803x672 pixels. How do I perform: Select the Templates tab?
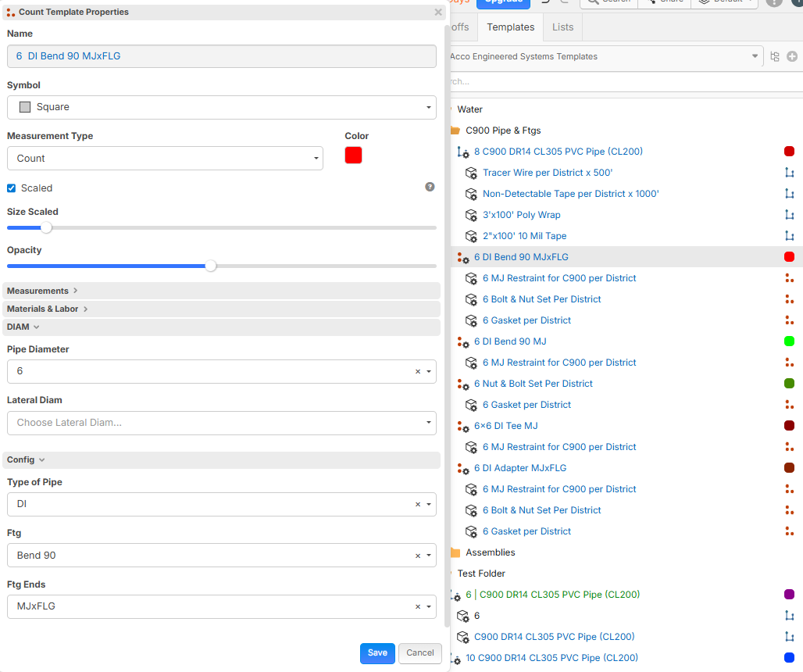point(510,27)
